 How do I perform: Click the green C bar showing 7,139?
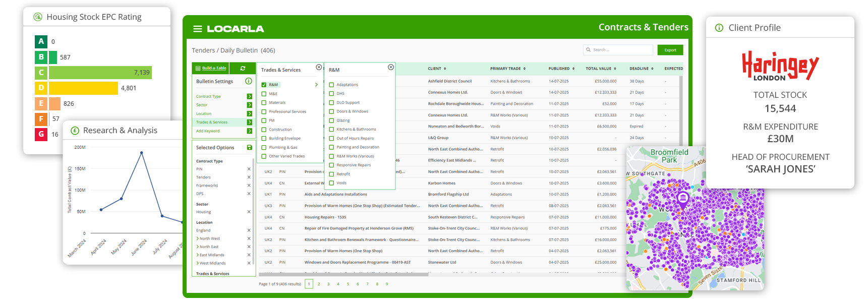(x=100, y=73)
